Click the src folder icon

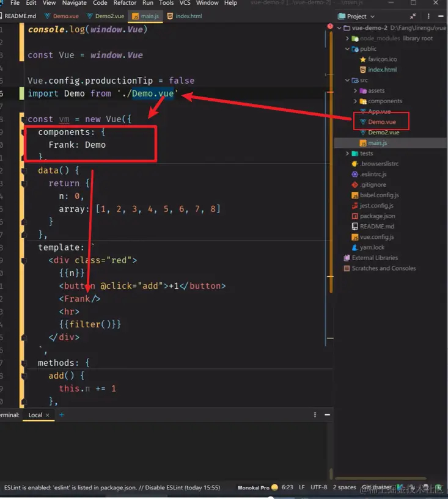coord(354,81)
